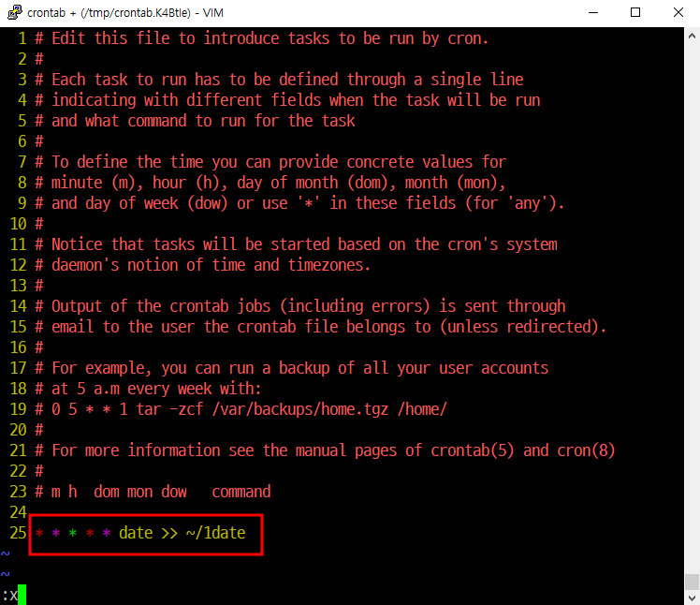Click the scrollbar down arrow
Image resolution: width=700 pixels, height=605 pixels.
(692, 598)
